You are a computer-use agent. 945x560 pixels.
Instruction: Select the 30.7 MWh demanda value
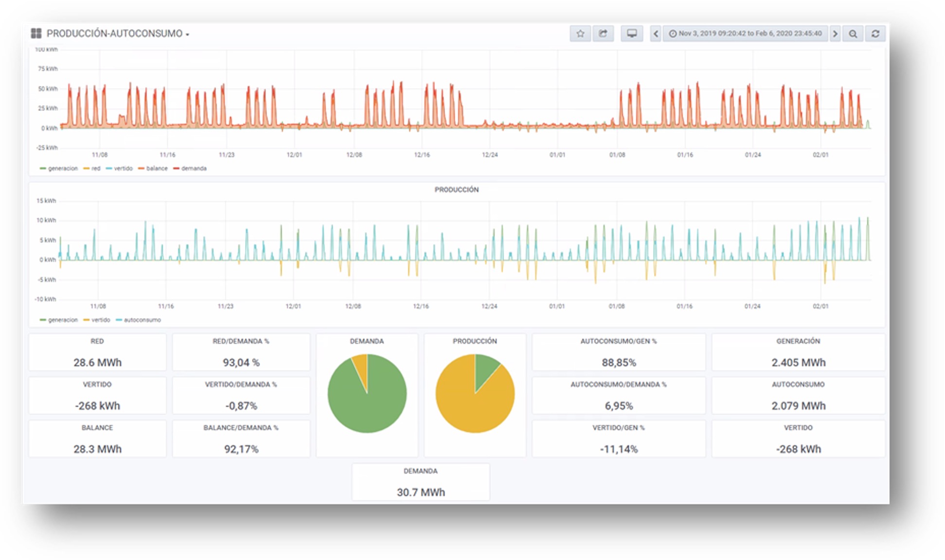point(421,492)
